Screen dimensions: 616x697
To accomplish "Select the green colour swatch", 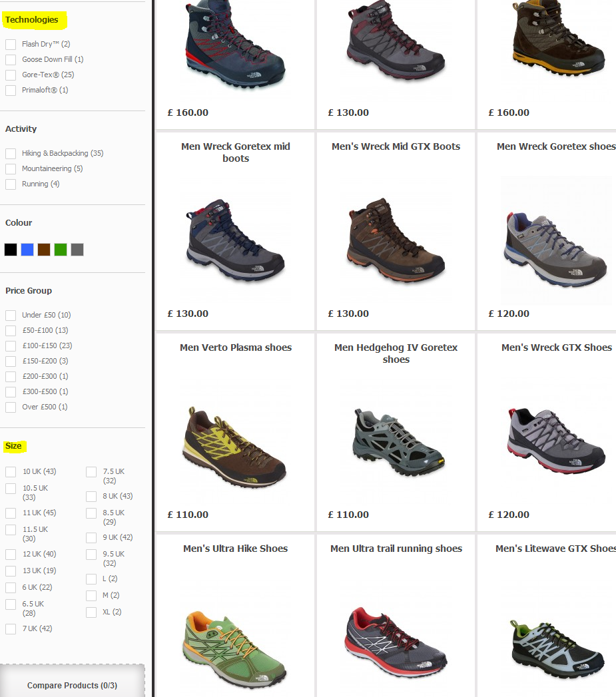I will (61, 250).
